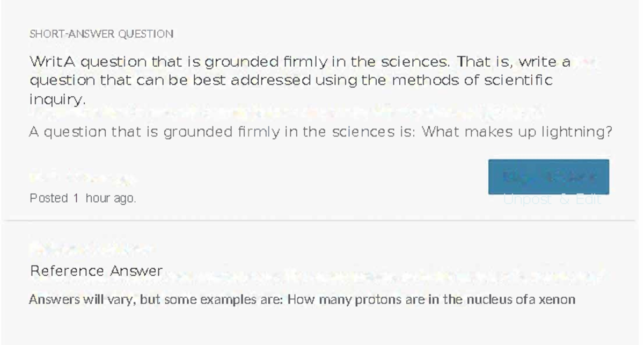Click the answer text about lightning
This screenshot has height=345, width=644.
320,132
